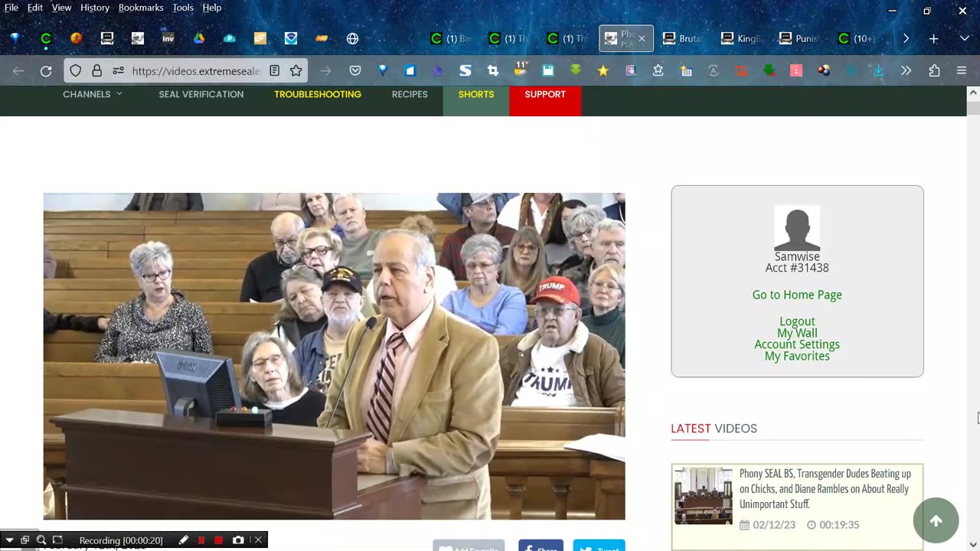Viewport: 980px width, 551px height.
Task: Open the Edit menu
Action: click(x=35, y=8)
